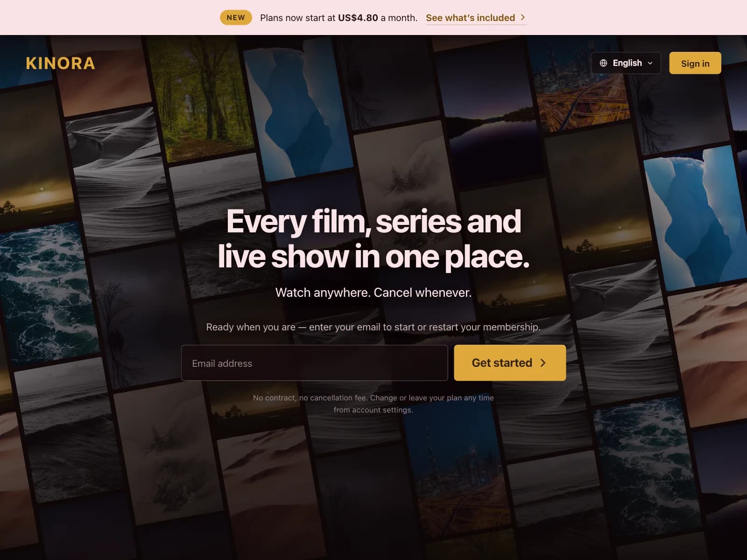Click the "Ready when you are" prompt text
Image resolution: width=747 pixels, height=560 pixels.
(x=373, y=327)
